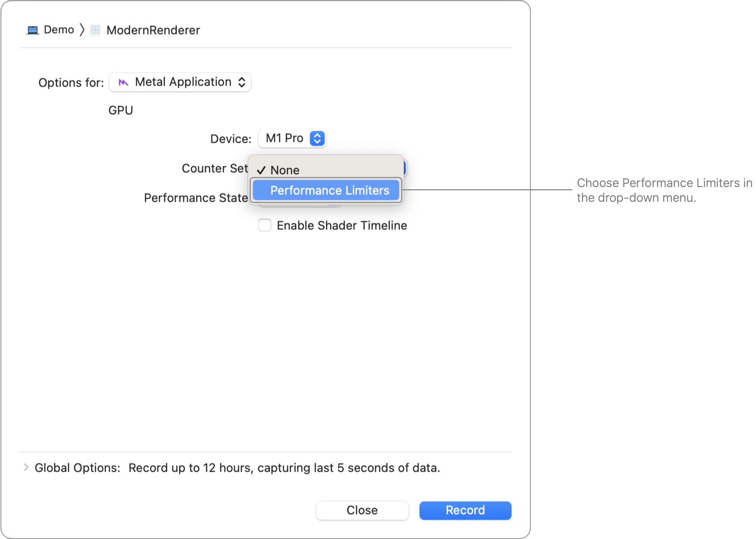Click the Global Options summary text
Viewport: 756px width, 539px height.
[x=284, y=468]
